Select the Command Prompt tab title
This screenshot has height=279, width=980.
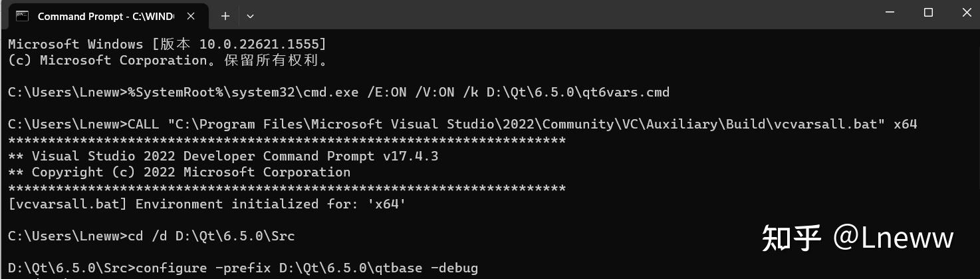pos(106,16)
